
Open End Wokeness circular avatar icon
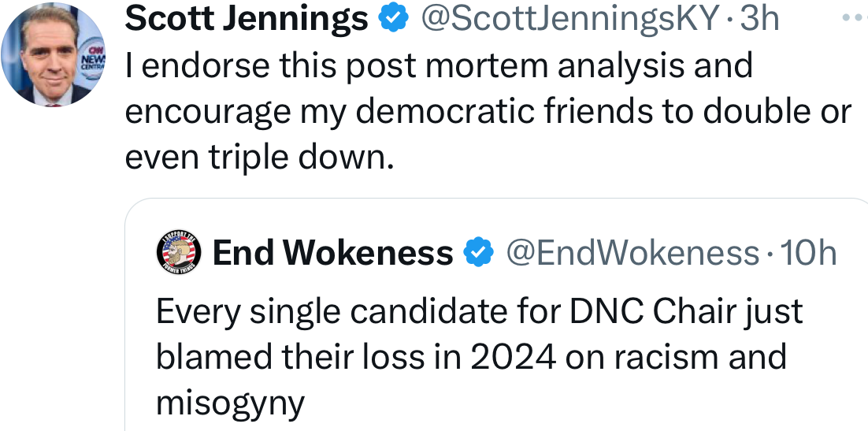[180, 253]
